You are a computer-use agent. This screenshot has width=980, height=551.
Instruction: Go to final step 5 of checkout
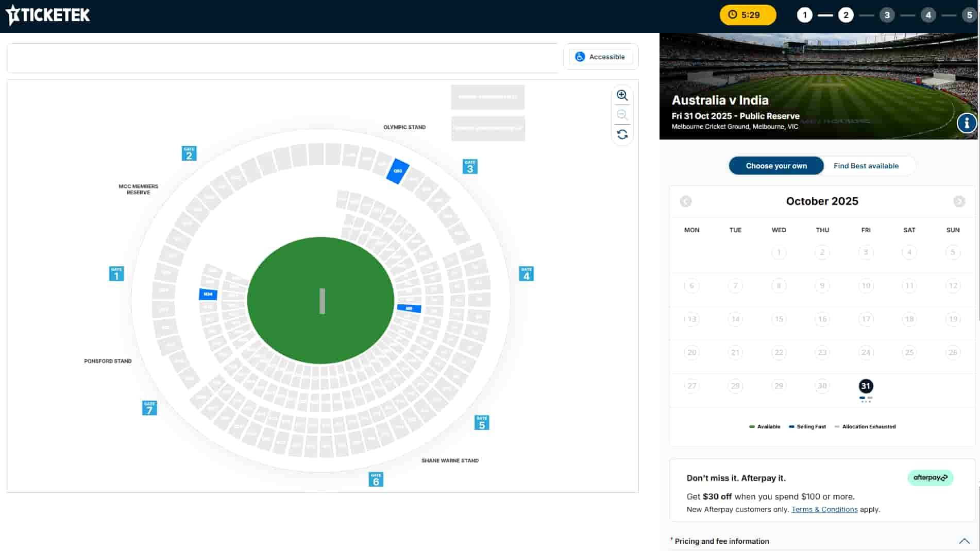tap(970, 15)
